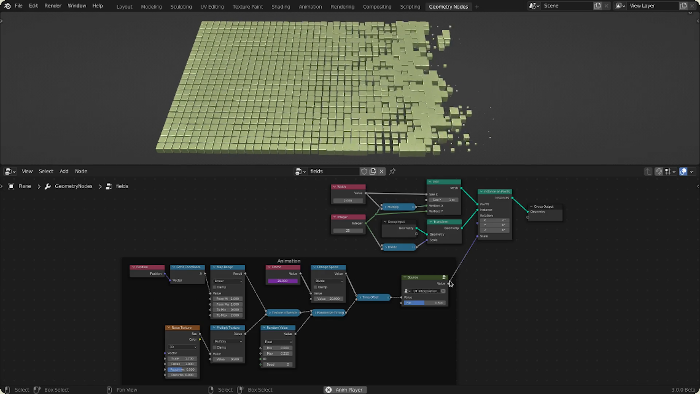Click the GeometryNodes wrench breadcrumb
The image size is (700, 394).
click(68, 186)
